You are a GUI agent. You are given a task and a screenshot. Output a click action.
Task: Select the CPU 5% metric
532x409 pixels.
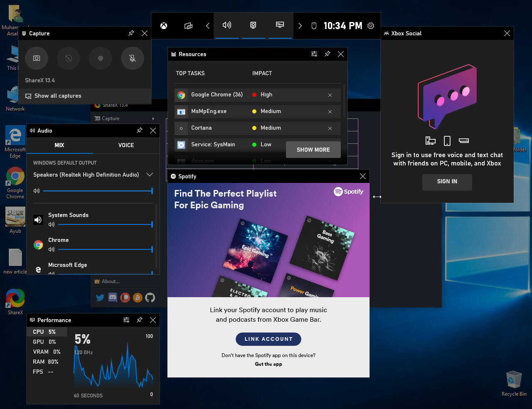coord(47,332)
